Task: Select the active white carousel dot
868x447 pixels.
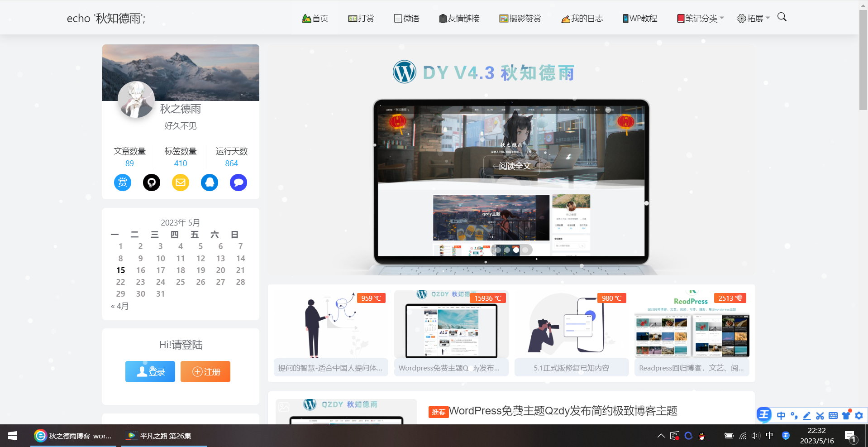Action: (516, 250)
